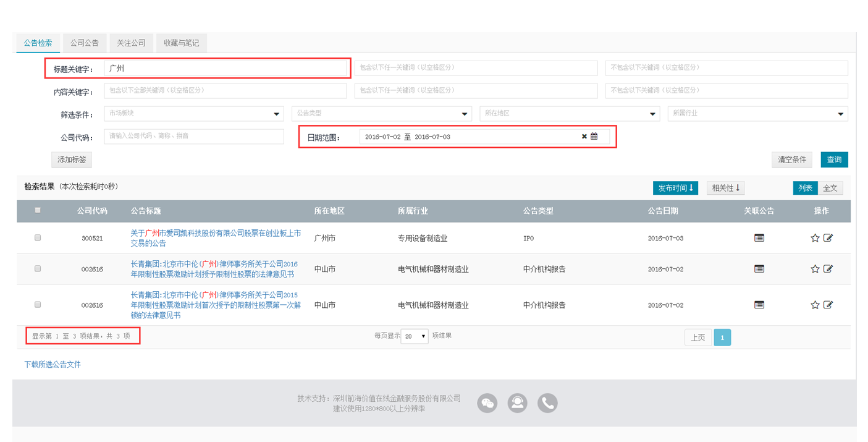Expand the 市场板块 filter dropdown
The image size is (868, 442).
coord(194,114)
